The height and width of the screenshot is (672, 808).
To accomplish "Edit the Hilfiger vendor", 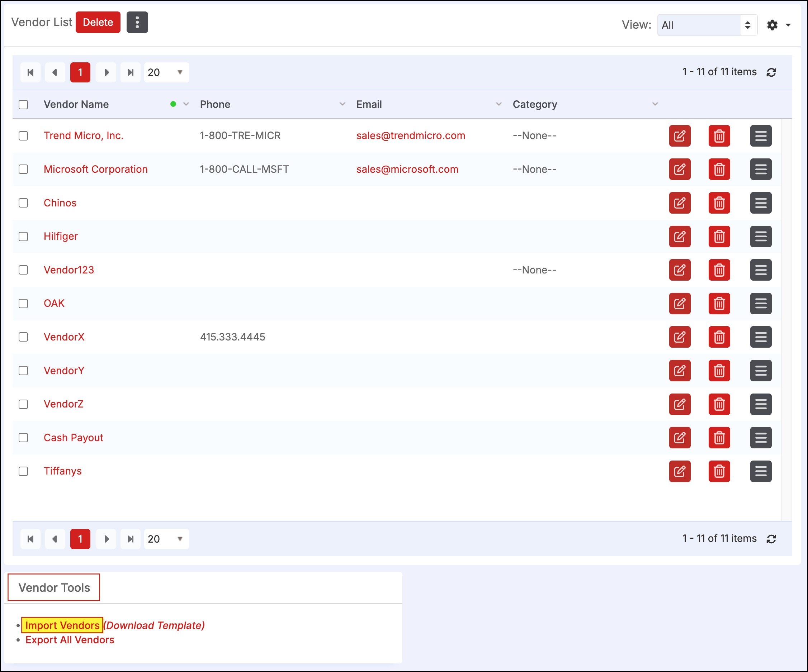I will pyautogui.click(x=680, y=237).
